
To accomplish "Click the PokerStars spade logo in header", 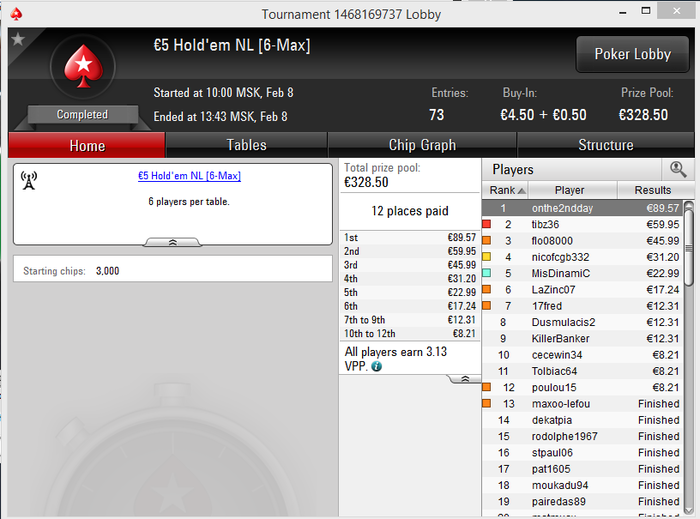I will 83,66.
